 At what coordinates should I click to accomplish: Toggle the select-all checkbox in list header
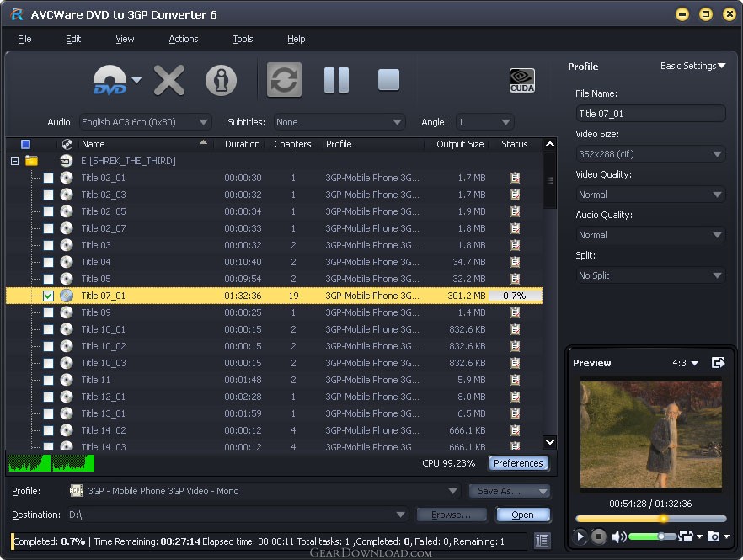coord(25,144)
